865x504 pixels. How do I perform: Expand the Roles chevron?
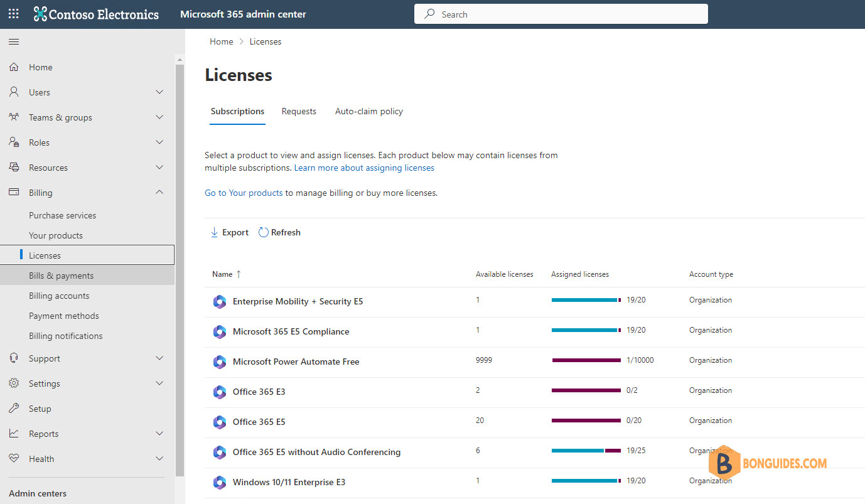click(159, 142)
